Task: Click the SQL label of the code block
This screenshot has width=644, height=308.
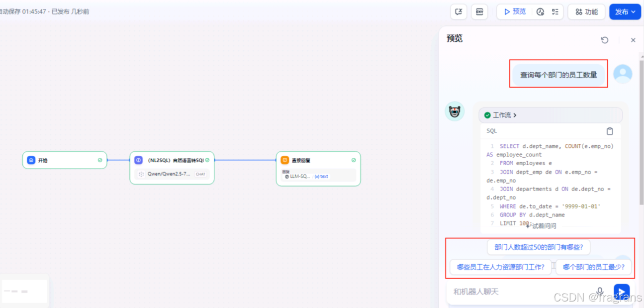Action: pos(491,131)
